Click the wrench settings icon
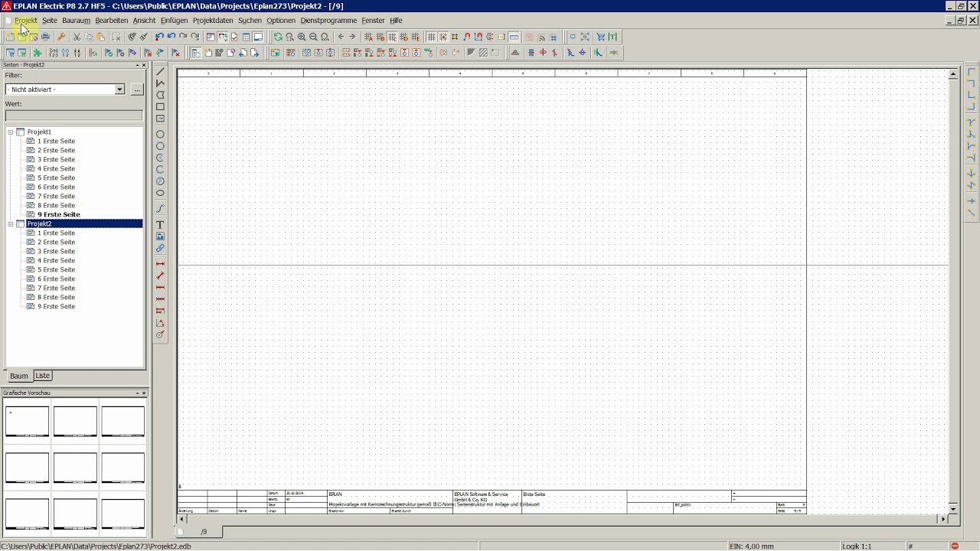Viewport: 980px width, 551px height. point(61,37)
